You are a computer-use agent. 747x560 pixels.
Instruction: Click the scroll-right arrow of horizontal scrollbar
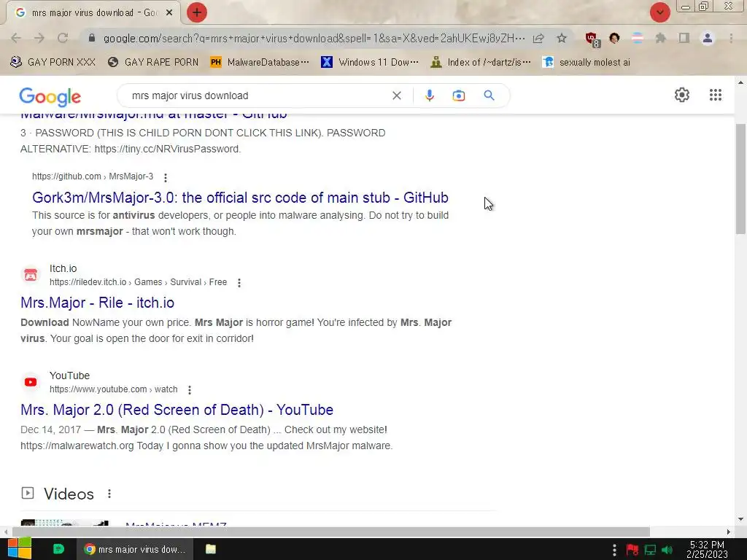coord(729,532)
